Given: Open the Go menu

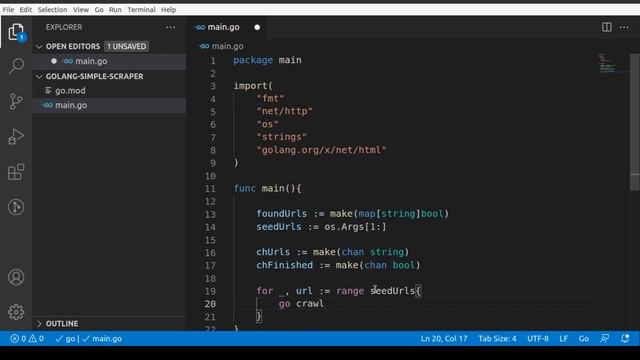Looking at the screenshot, I should point(99,9).
